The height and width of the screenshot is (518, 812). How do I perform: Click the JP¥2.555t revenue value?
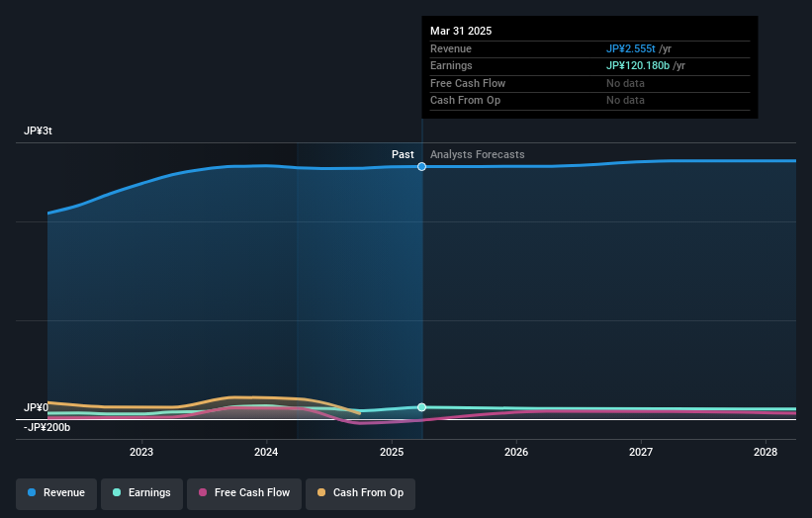(631, 48)
